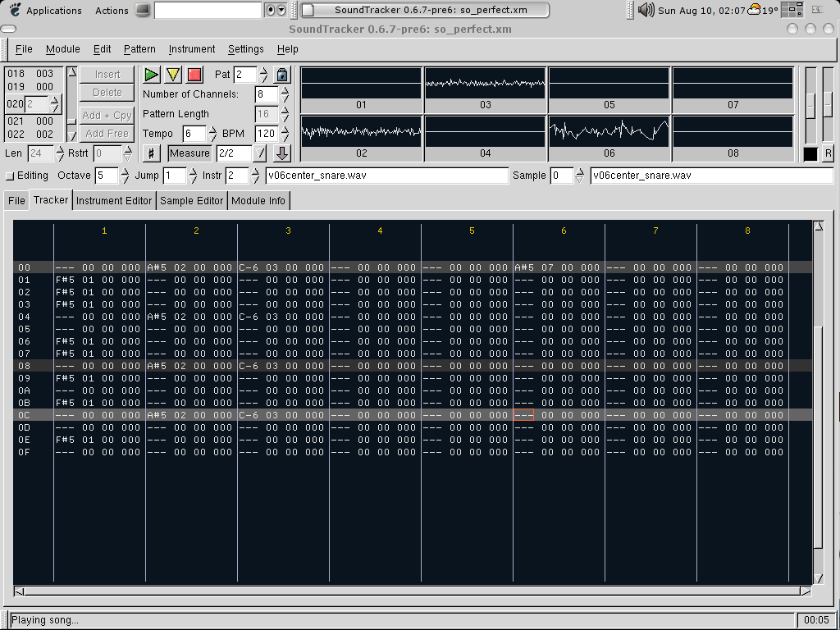Open the Settings menu

246,49
